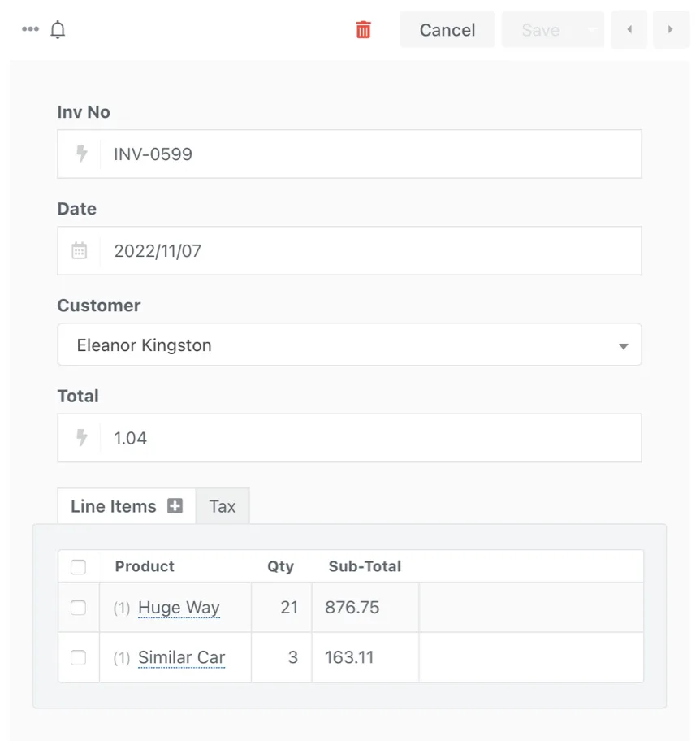Go to next record with right arrow
The height and width of the screenshot is (741, 700).
[x=670, y=30]
